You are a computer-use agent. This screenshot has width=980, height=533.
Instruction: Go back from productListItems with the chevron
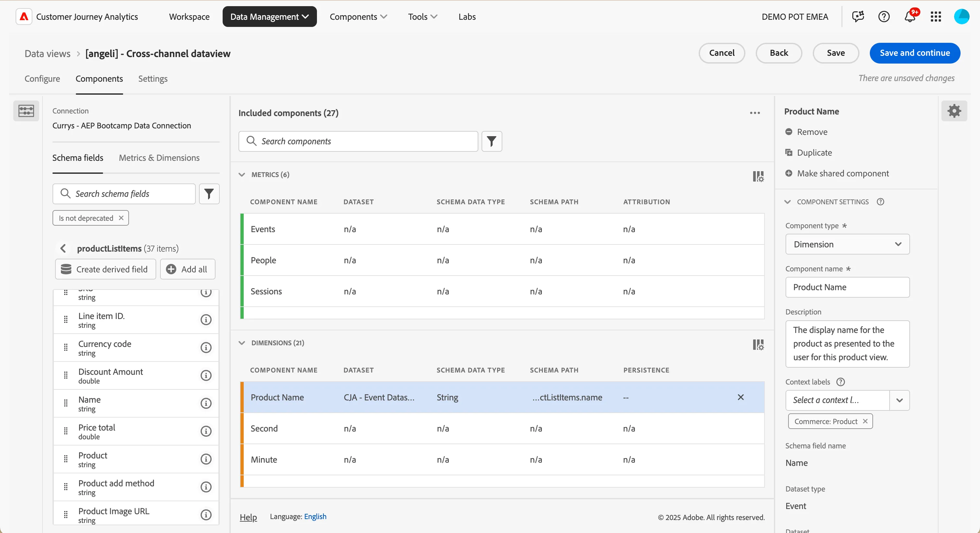pos(63,249)
